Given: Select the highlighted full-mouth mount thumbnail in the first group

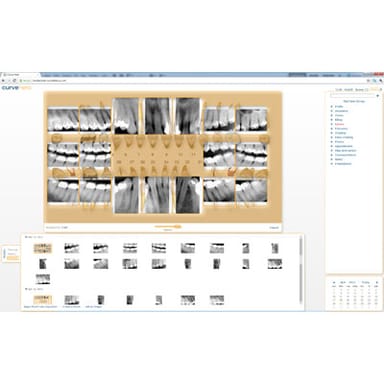Looking at the screenshot, I should (43, 248).
